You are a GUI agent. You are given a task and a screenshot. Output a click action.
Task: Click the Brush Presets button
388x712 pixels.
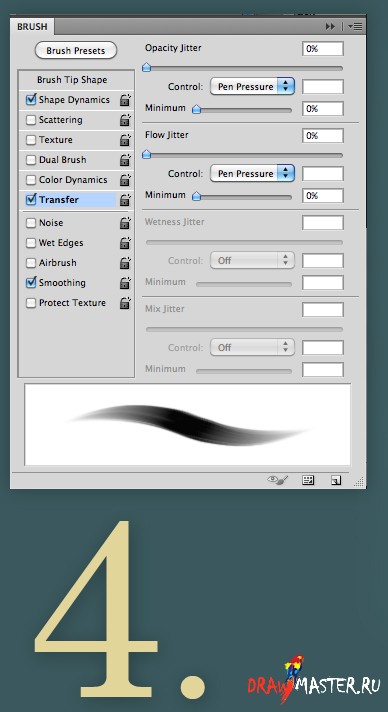[x=76, y=50]
